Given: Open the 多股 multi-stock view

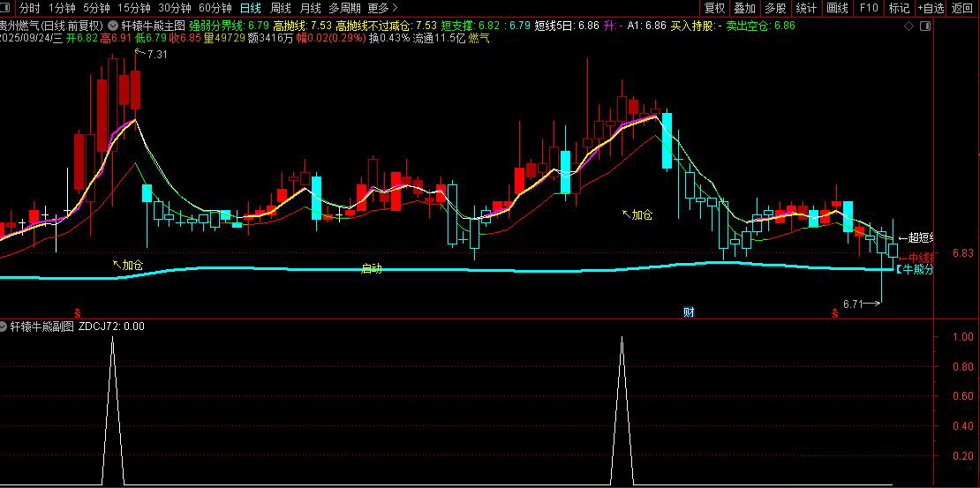Looking at the screenshot, I should pyautogui.click(x=776, y=8).
